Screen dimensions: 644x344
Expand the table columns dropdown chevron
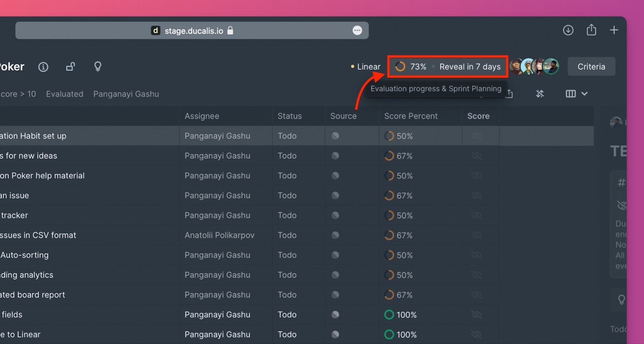coord(584,94)
